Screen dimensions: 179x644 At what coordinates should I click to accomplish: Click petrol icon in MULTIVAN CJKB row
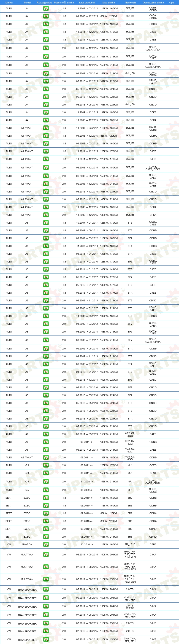tap(46, 579)
